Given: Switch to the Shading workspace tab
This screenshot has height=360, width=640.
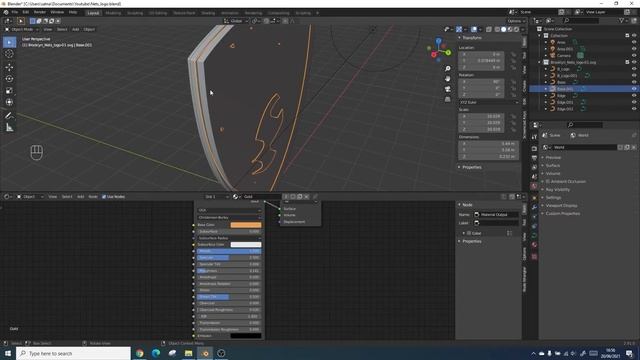Looking at the screenshot, I should pyautogui.click(x=208, y=13).
